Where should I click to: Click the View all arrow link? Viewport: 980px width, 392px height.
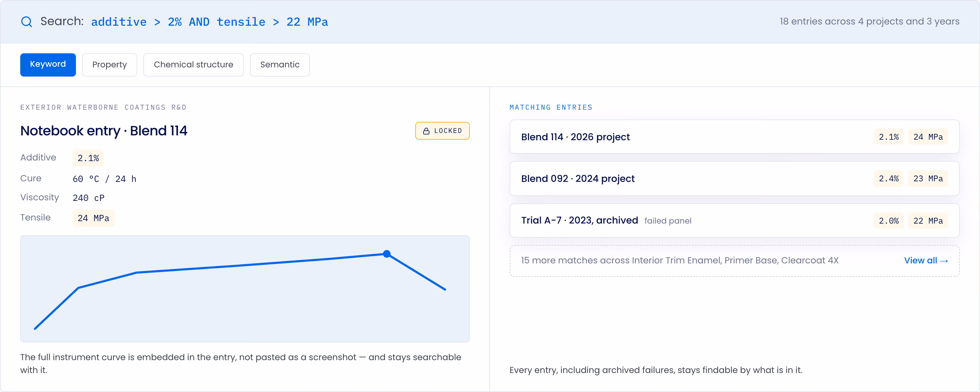point(925,261)
